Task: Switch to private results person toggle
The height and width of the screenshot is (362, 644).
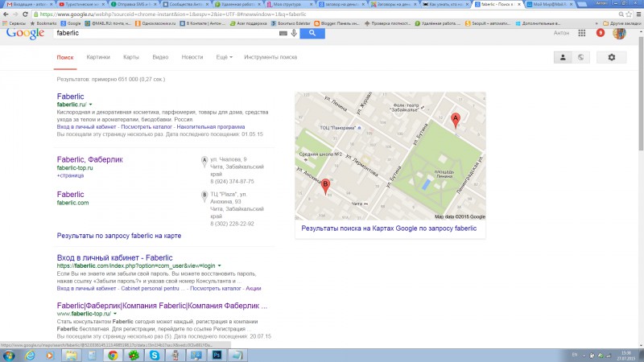Action: [x=563, y=57]
